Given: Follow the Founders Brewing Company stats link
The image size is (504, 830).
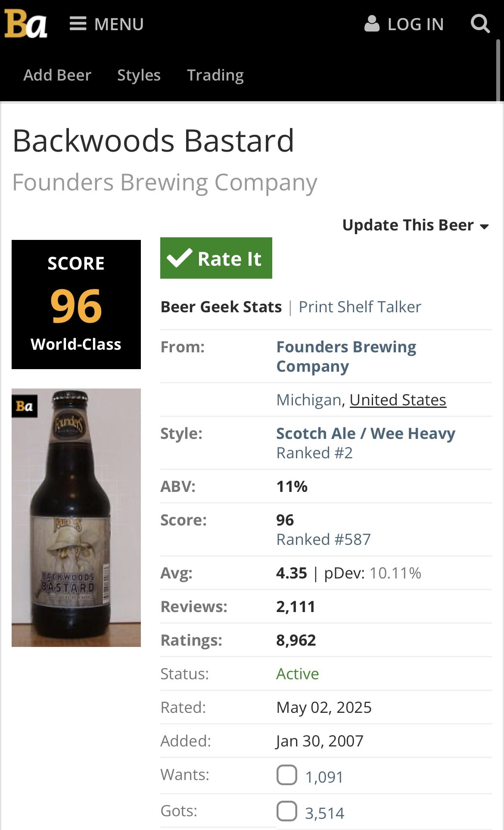Looking at the screenshot, I should [346, 356].
